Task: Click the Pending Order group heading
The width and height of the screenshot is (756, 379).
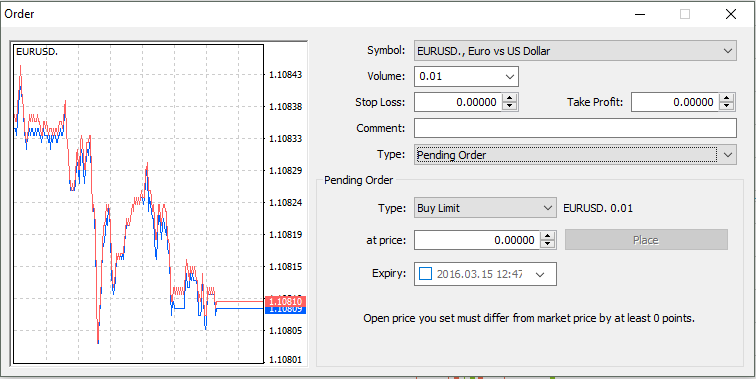Action: click(359, 180)
